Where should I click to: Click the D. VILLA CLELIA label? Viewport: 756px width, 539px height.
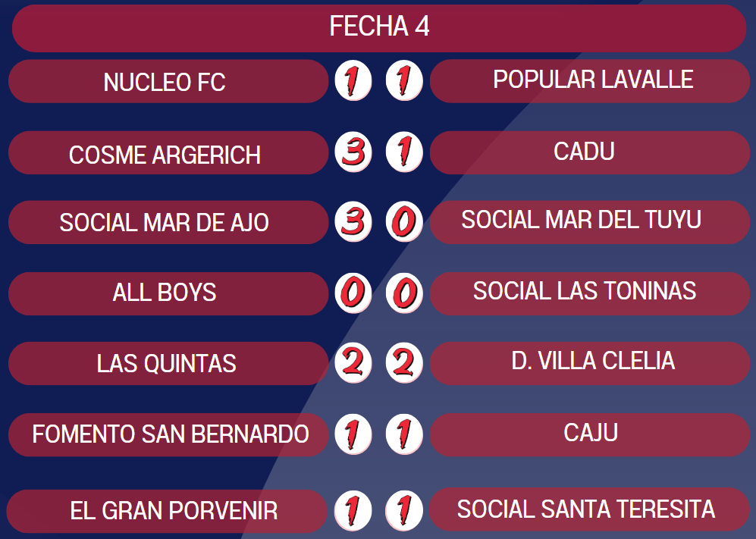point(592,362)
